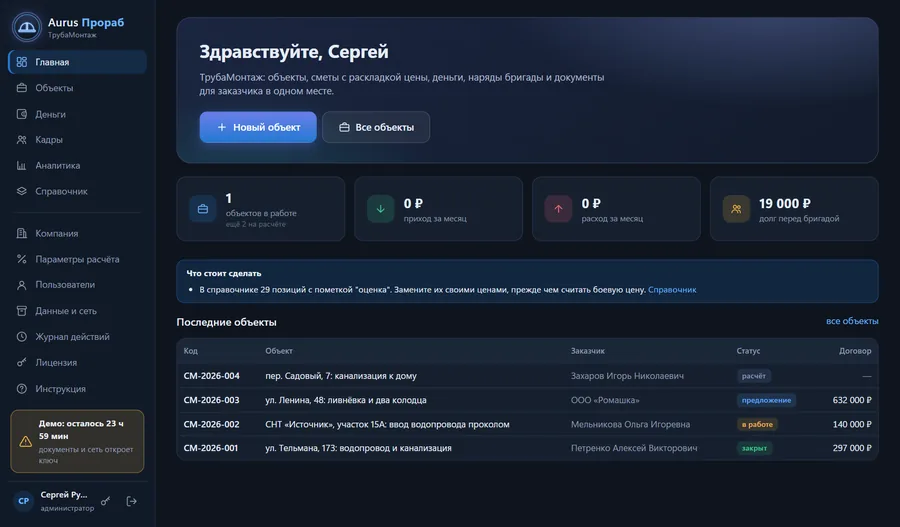The width and height of the screenshot is (900, 527).
Task: Click the Параметры расчёта percent icon
Action: pos(22,259)
